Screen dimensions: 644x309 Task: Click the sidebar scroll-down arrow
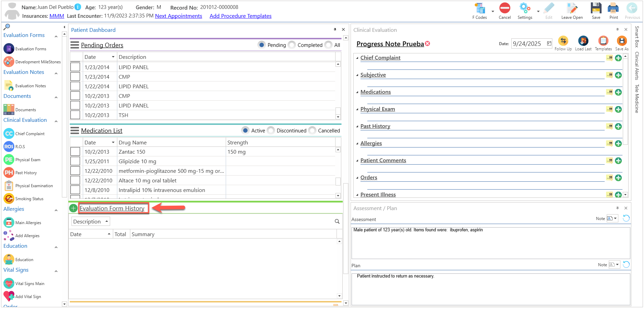tap(64, 304)
